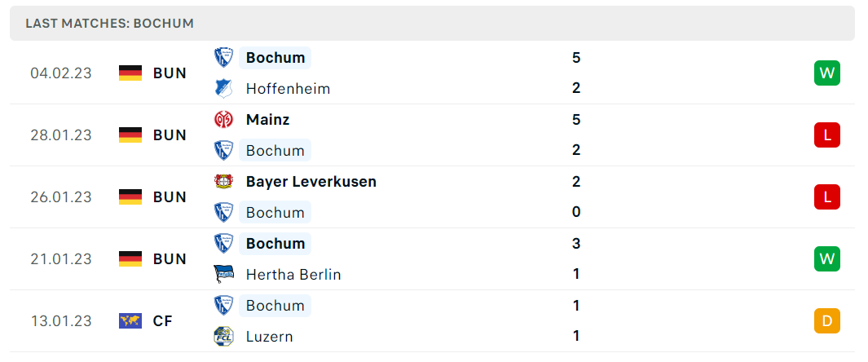The image size is (868, 362).
Task: Click the BUN league label on 28.01.23
Action: 170,135
